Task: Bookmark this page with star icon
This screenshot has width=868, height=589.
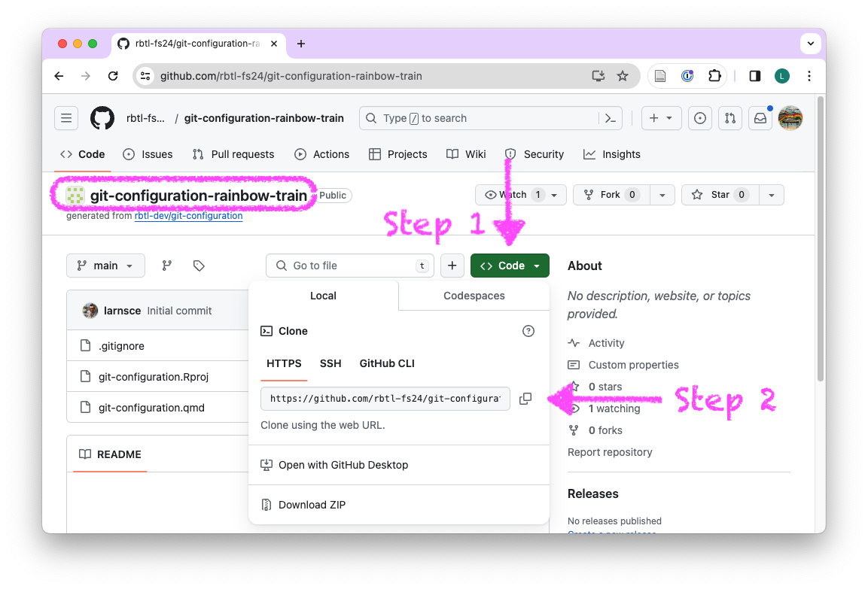Action: [623, 76]
